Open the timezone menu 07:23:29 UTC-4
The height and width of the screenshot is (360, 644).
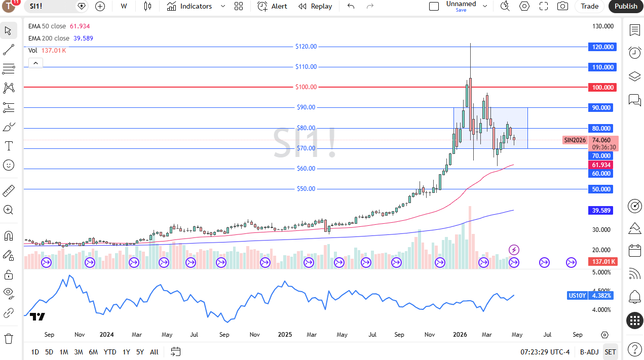(545, 352)
